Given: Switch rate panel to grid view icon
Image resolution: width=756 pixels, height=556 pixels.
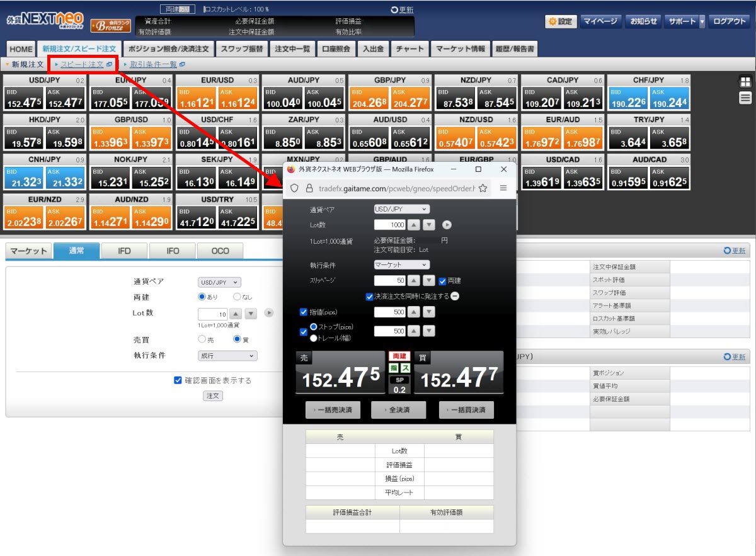Looking at the screenshot, I should coord(745,81).
